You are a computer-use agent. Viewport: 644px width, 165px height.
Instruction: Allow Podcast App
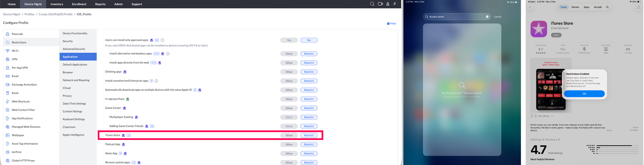coord(289,144)
